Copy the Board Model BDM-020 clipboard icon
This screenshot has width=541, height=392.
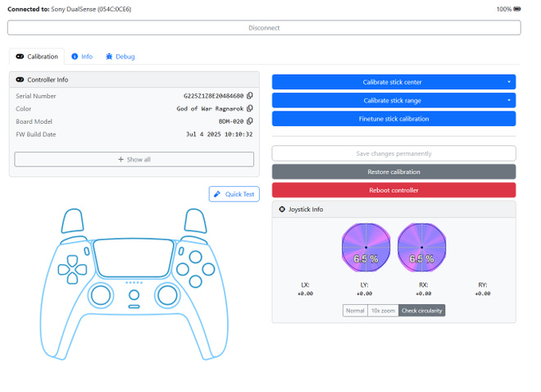point(250,121)
